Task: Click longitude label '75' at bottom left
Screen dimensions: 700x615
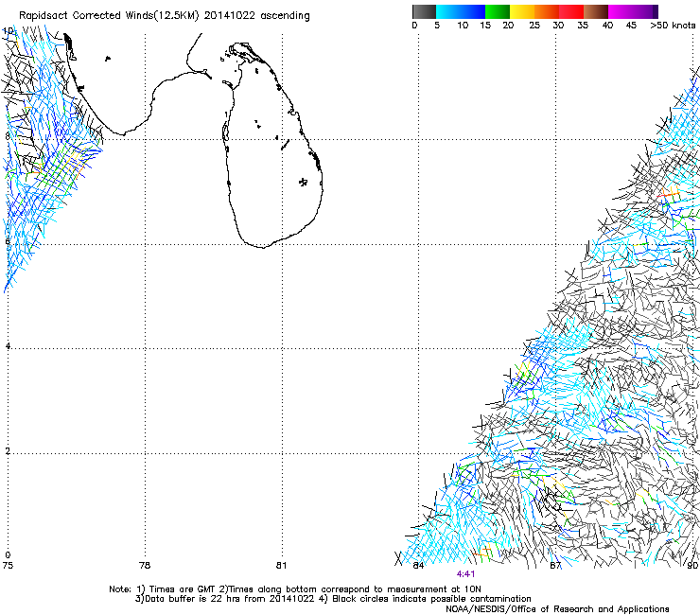Action: (8, 566)
